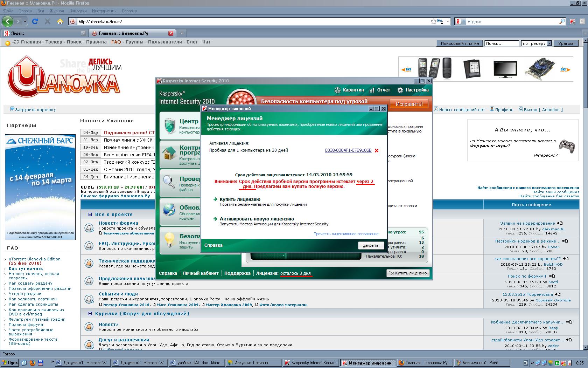Click the Firefox reload page icon
588x368 pixels.
35,21
